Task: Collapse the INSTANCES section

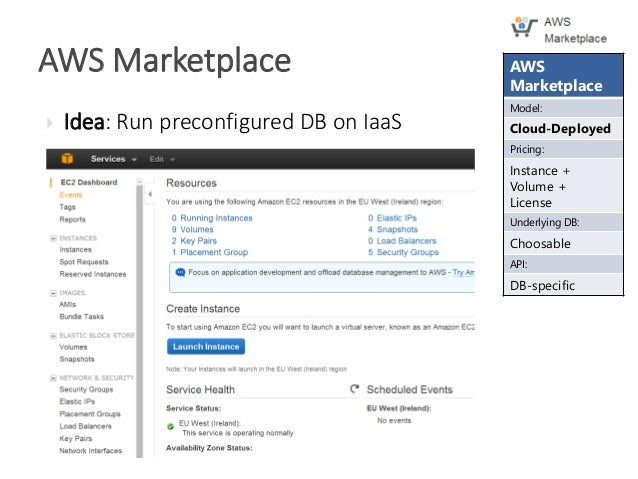Action: pos(53,238)
